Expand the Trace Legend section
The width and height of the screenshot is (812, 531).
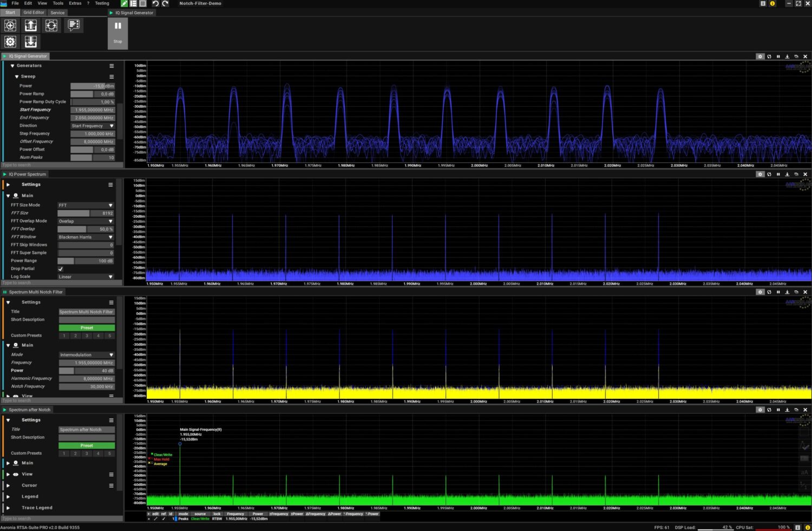click(x=8, y=508)
